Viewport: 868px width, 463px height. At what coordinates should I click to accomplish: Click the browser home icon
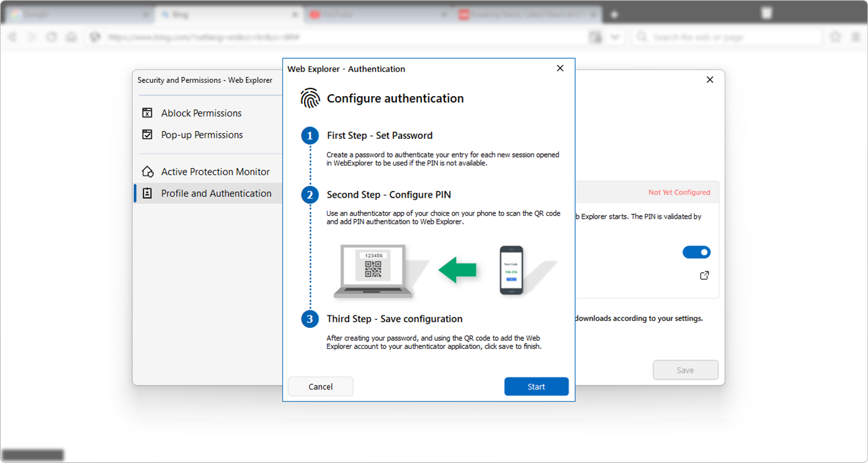(x=71, y=37)
